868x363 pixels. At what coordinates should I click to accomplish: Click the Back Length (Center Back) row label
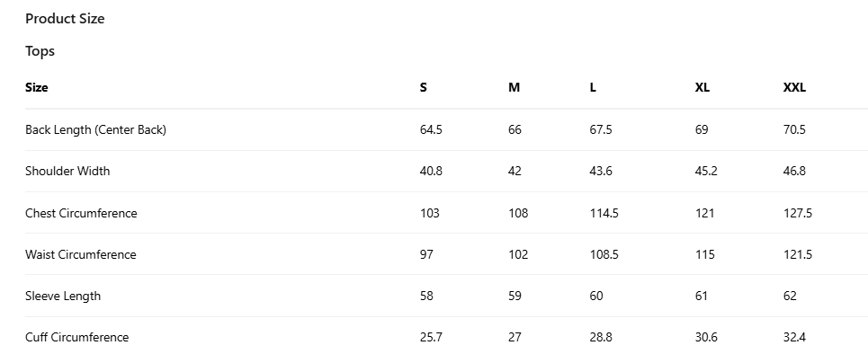pos(95,129)
